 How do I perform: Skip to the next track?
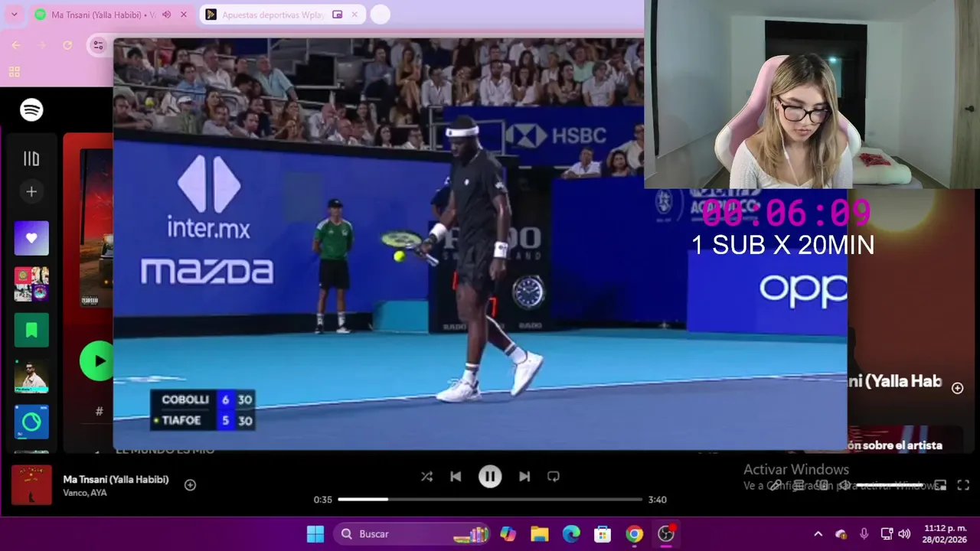(x=524, y=477)
